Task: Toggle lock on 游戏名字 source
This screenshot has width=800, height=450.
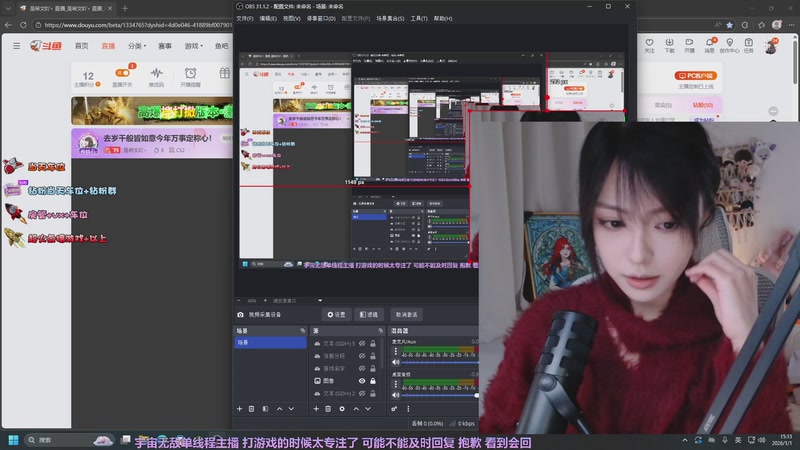Action: click(x=373, y=368)
